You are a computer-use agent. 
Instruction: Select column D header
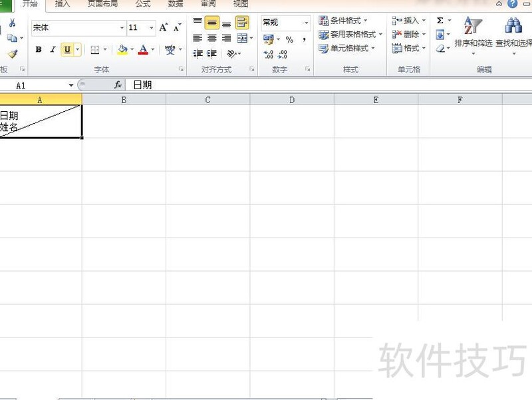click(x=292, y=100)
